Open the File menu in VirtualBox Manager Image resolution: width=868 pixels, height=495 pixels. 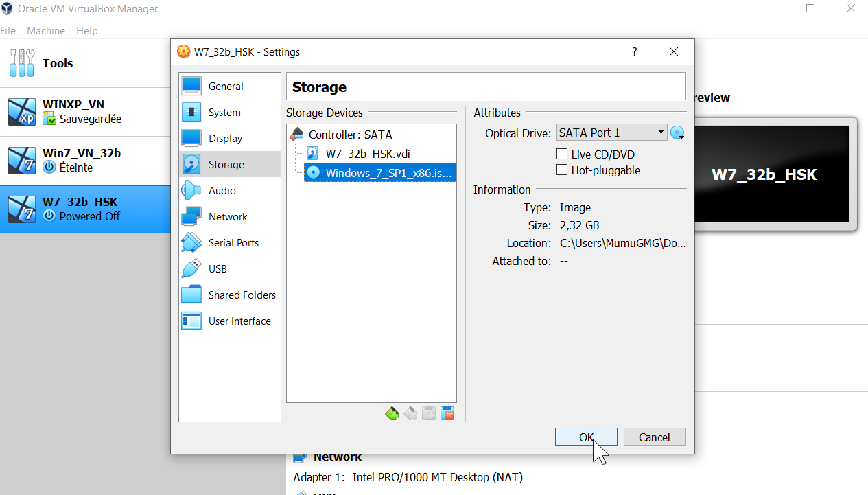pos(8,31)
